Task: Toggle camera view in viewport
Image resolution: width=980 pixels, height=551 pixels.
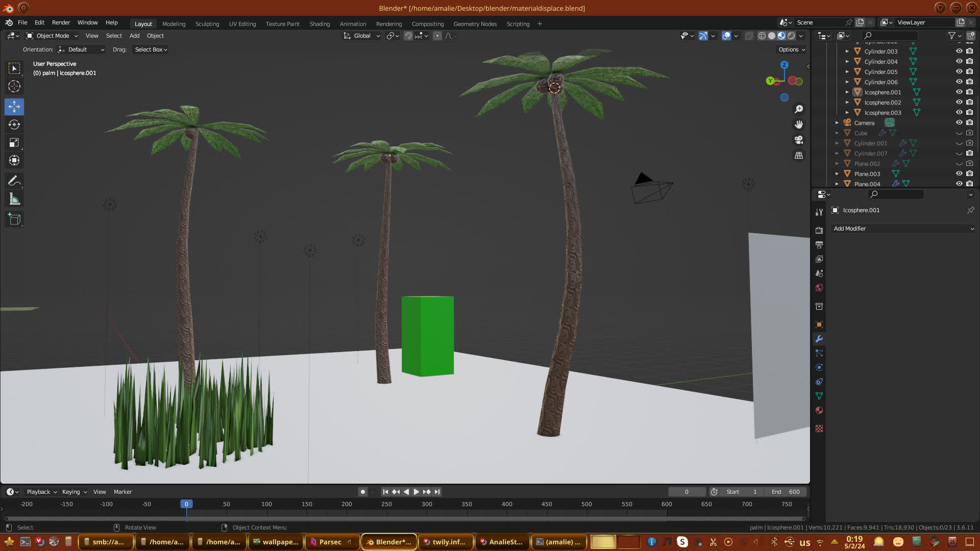Action: pyautogui.click(x=799, y=140)
